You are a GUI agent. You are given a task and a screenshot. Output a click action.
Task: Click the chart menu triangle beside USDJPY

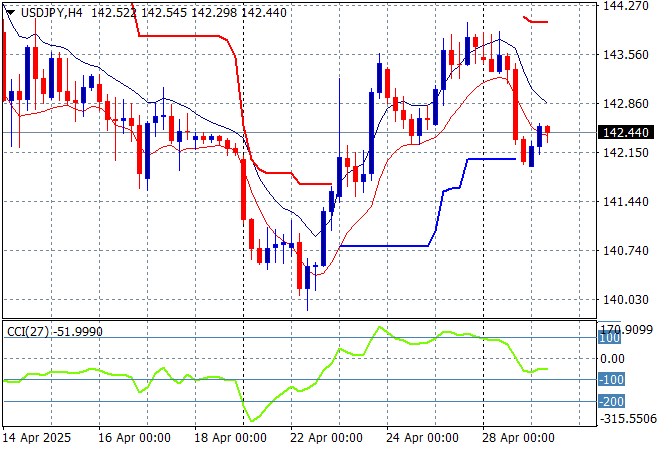11,13
